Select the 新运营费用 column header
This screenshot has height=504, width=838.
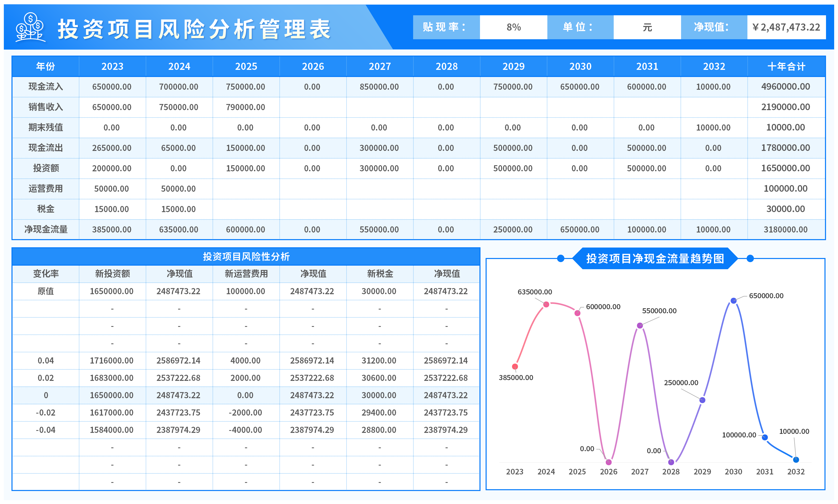tap(246, 274)
